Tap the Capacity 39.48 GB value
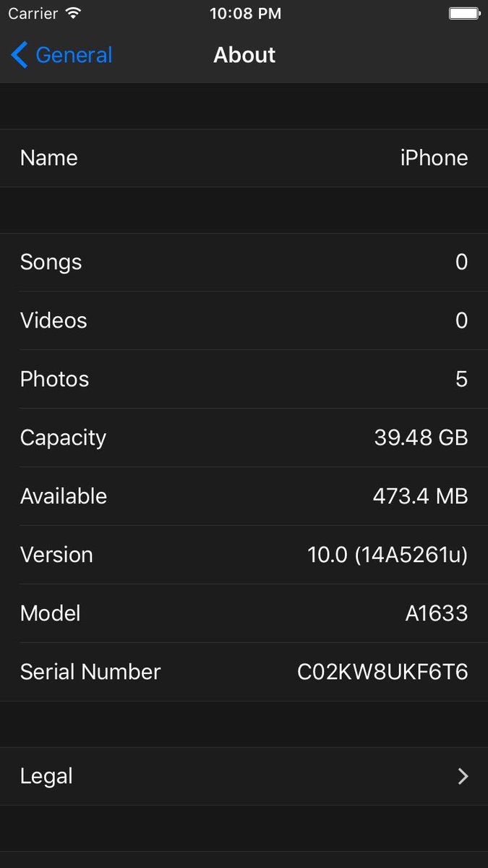 click(421, 438)
